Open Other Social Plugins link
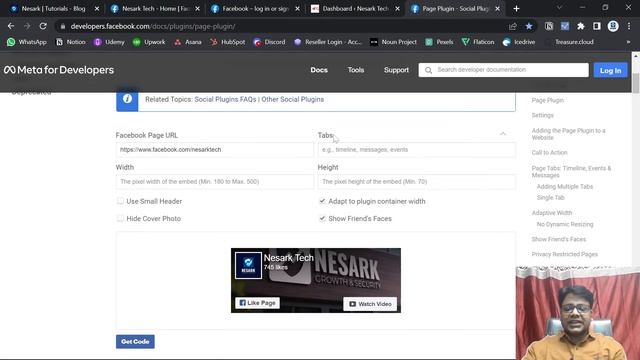 (x=293, y=100)
